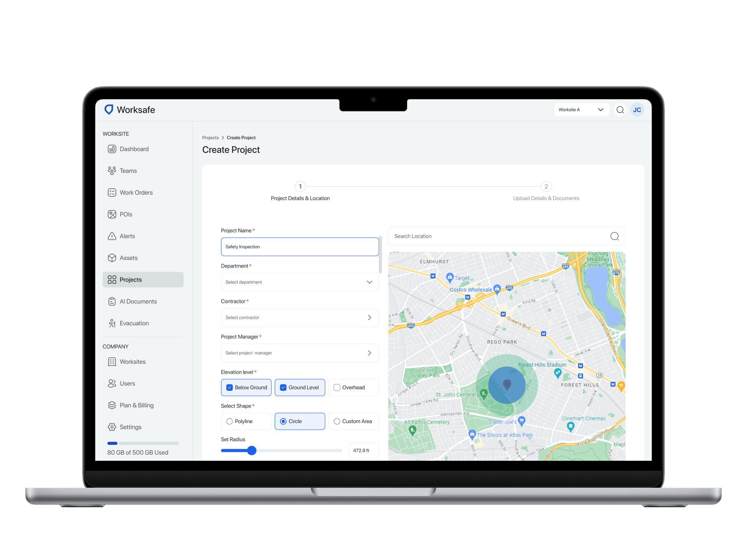The height and width of the screenshot is (560, 747).
Task: Click the Plan & Billing layers icon
Action: (112, 405)
